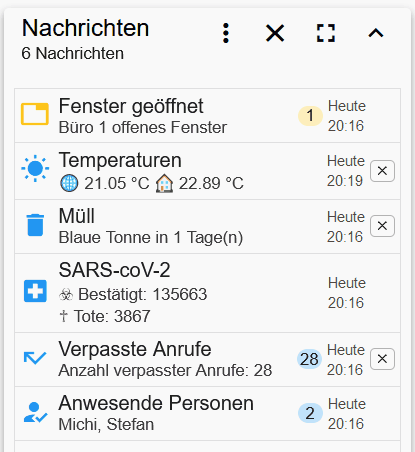Screen dimensions: 415x452
Task: Click the yellow window icon for Fenster geöffnet
Action: (35, 114)
